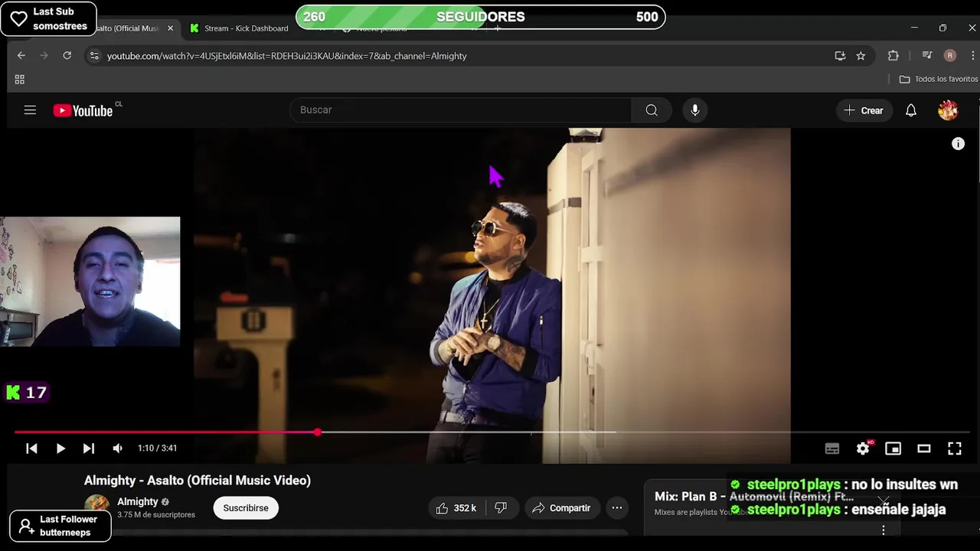980x551 pixels.
Task: Open the Almighty channel name link
Action: [138, 502]
